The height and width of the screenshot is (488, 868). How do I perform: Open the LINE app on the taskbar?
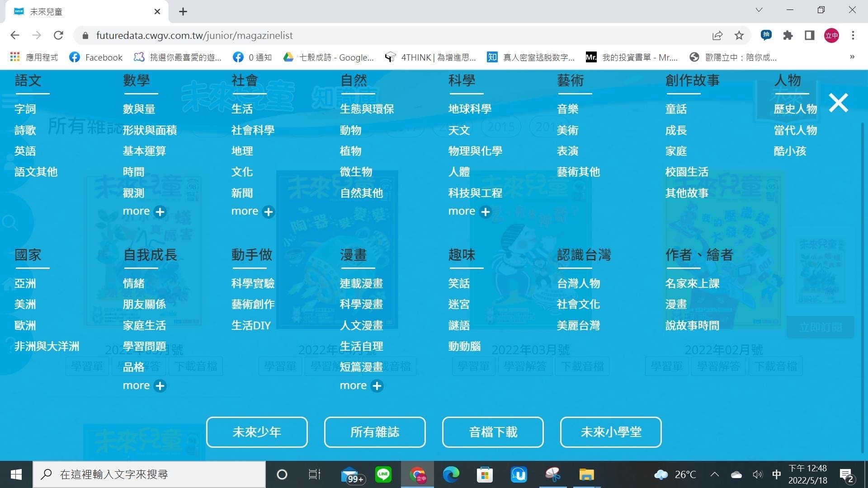click(383, 474)
